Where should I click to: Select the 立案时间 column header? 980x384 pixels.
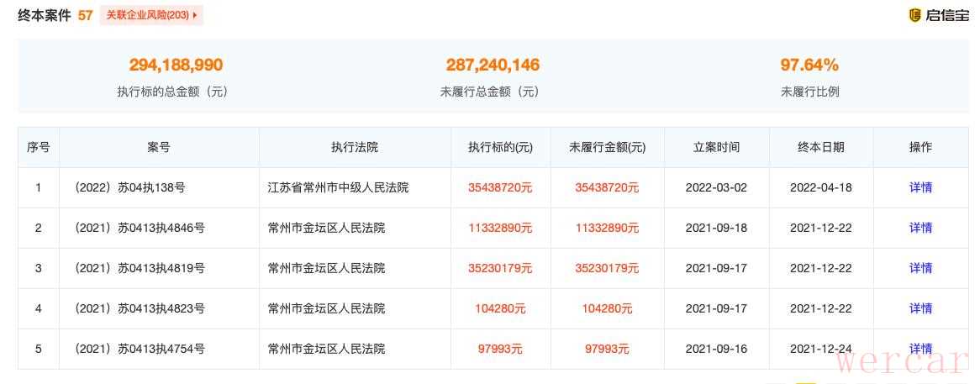pyautogui.click(x=716, y=147)
